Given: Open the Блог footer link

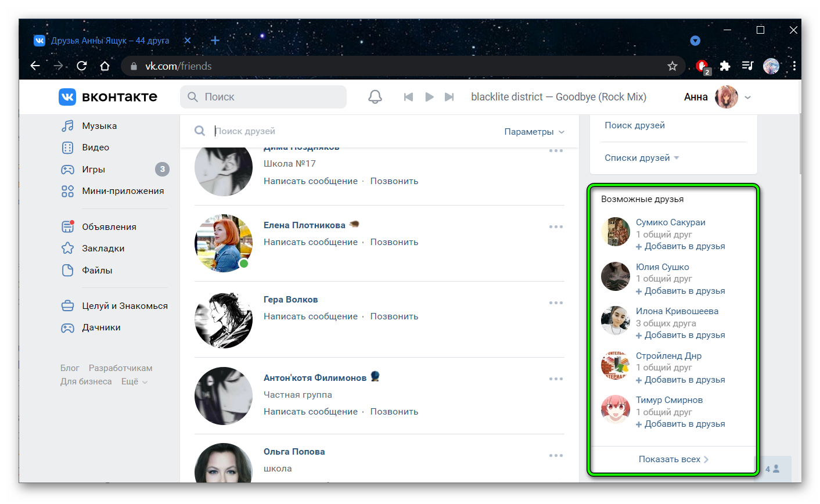Looking at the screenshot, I should pos(70,368).
